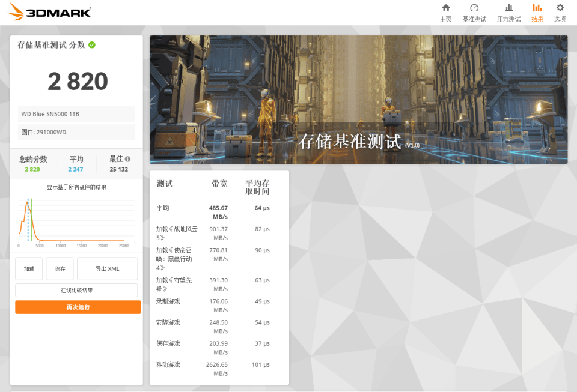Image resolution: width=577 pixels, height=392 pixels.
Task: Click the score distribution histogram
Action: click(77, 222)
